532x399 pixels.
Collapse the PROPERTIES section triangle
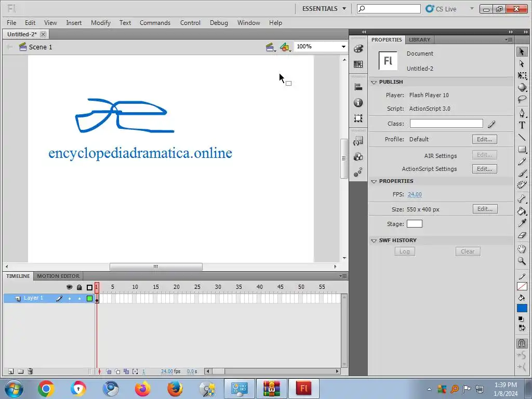[374, 181]
